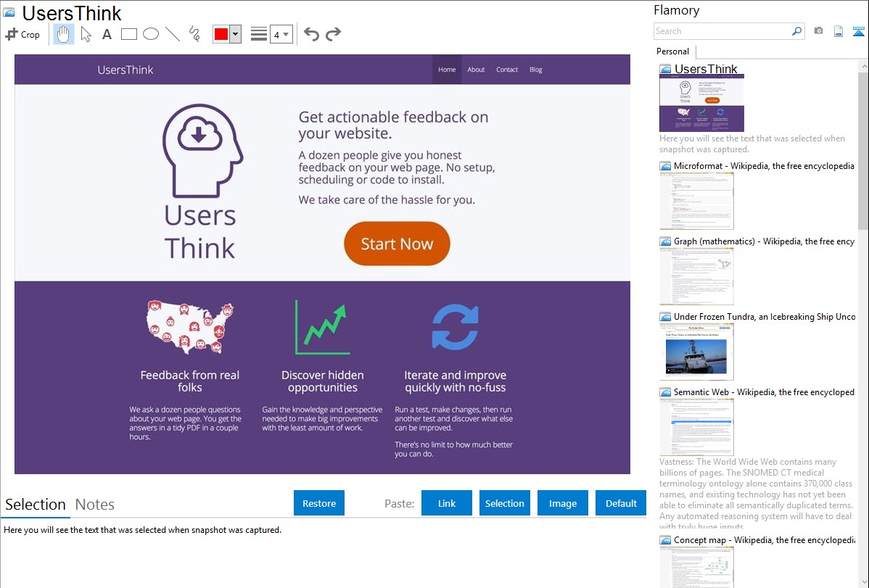Image resolution: width=869 pixels, height=588 pixels.
Task: Click the Discover hidden opportunities heading
Action: [323, 381]
